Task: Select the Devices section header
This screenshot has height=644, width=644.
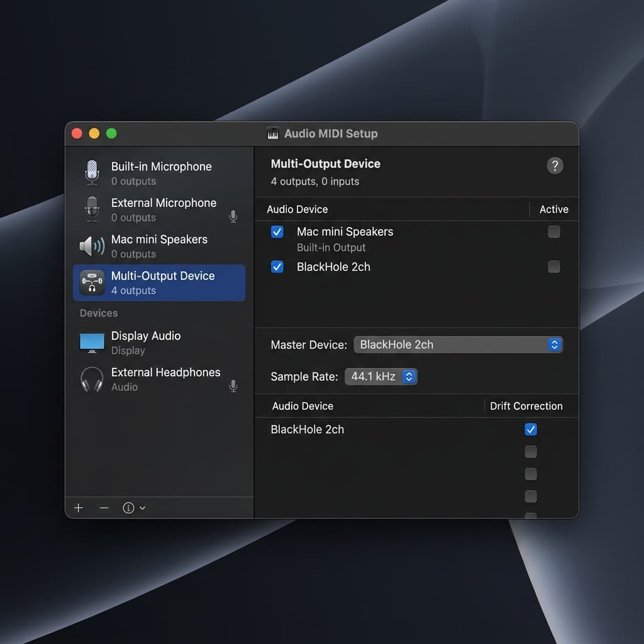Action: point(98,313)
